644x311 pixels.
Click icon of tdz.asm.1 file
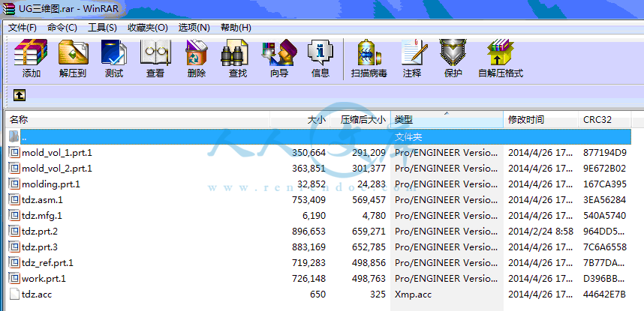pyautogui.click(x=14, y=200)
